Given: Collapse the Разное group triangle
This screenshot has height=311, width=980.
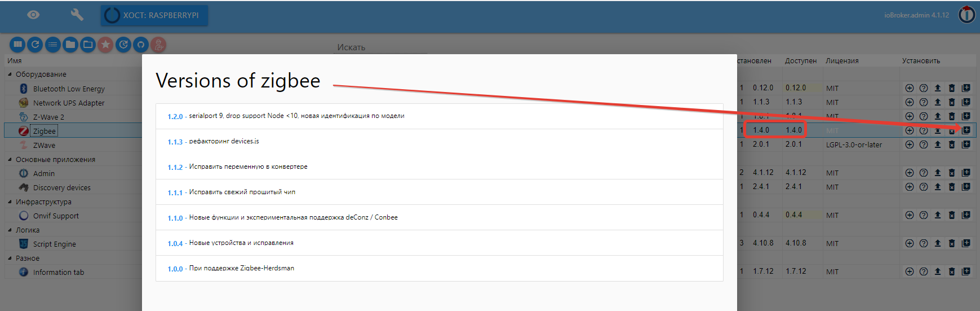Looking at the screenshot, I should point(10,258).
